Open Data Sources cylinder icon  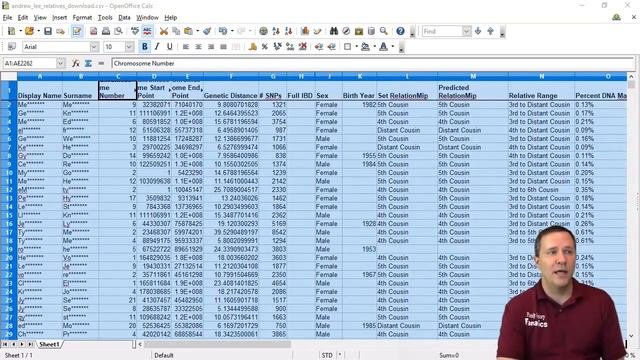(x=371, y=31)
